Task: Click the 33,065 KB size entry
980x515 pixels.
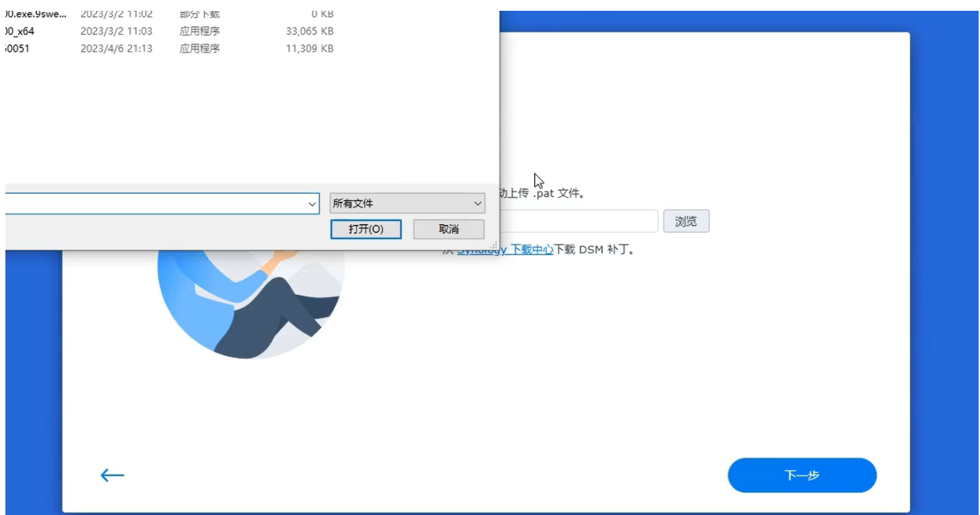Action: [x=310, y=31]
